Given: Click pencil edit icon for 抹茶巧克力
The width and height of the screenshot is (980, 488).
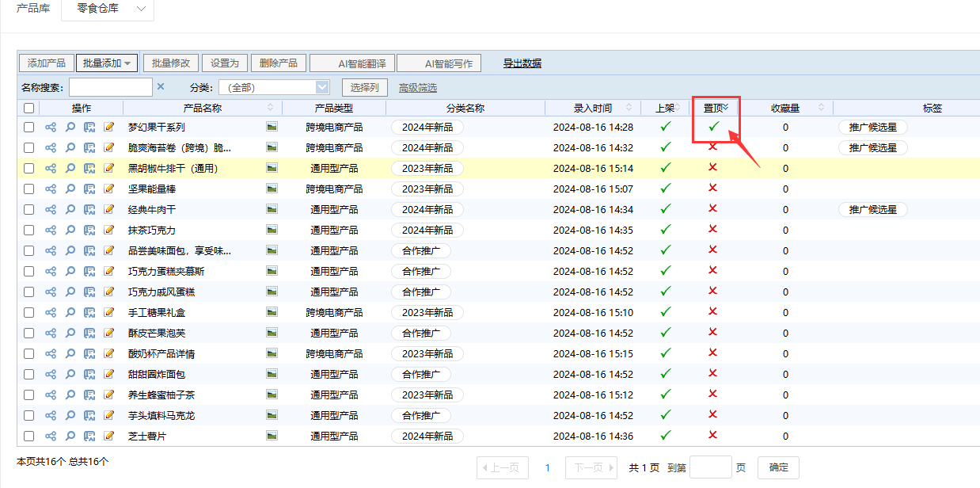Looking at the screenshot, I should pyautogui.click(x=109, y=230).
